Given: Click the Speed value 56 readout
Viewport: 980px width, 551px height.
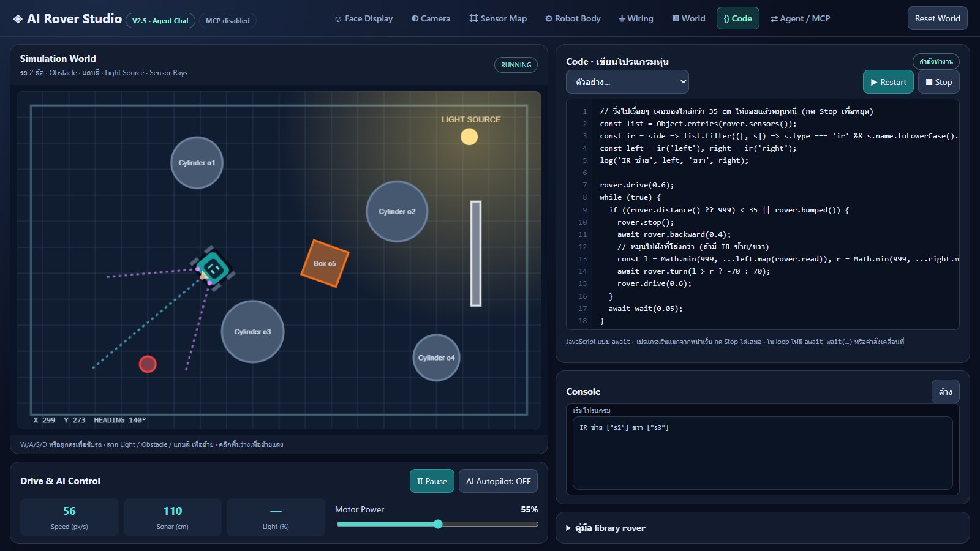Looking at the screenshot, I should [x=69, y=511].
